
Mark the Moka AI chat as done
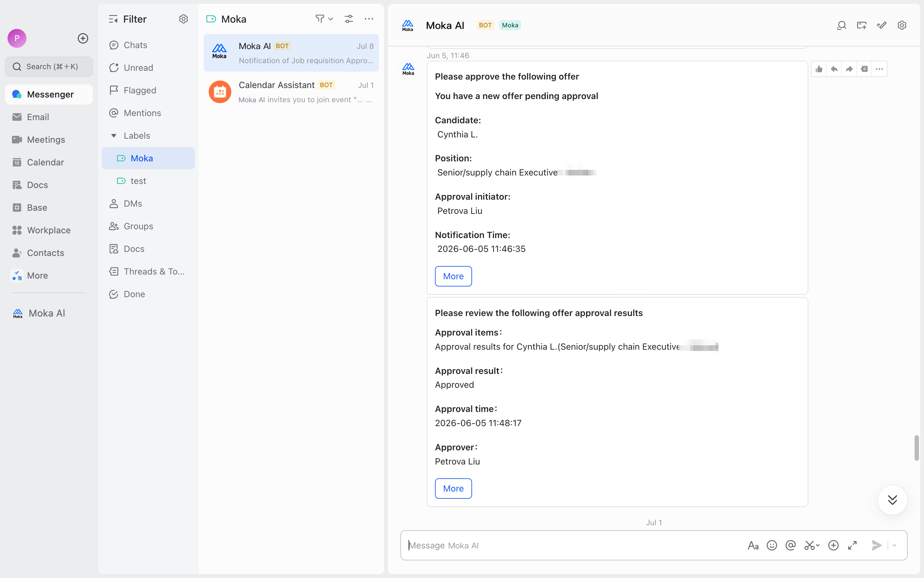pos(882,25)
